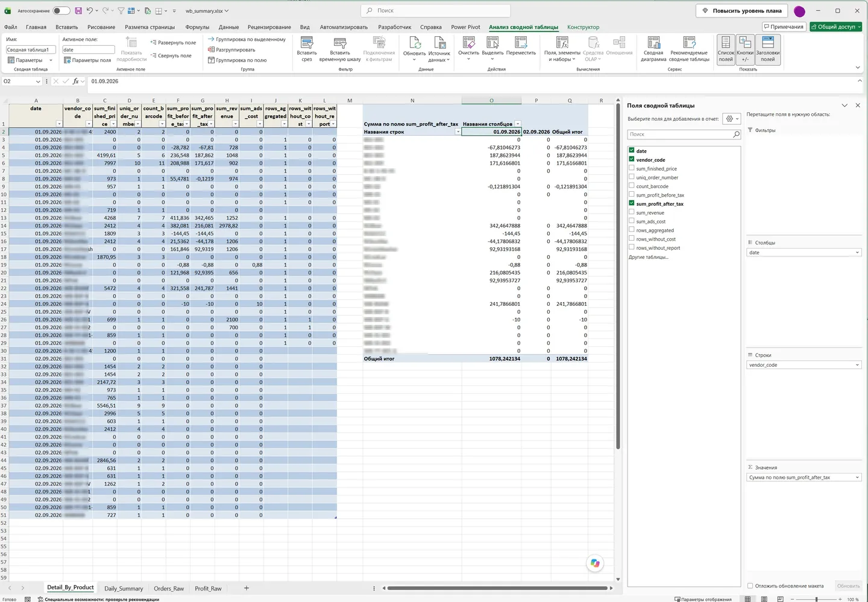The height and width of the screenshot is (602, 868).
Task: Click the pivot field search box
Action: coord(684,135)
